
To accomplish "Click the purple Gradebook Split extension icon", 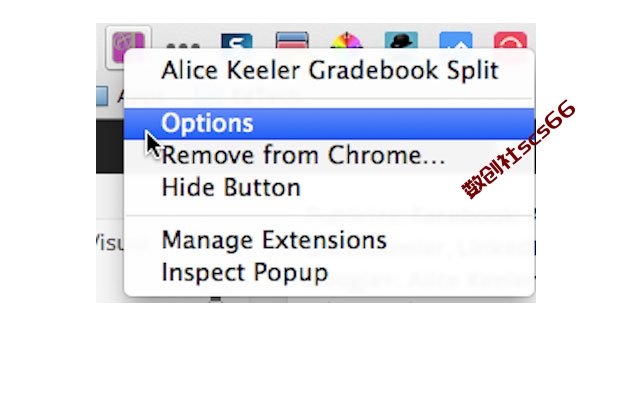I will pyautogui.click(x=128, y=46).
